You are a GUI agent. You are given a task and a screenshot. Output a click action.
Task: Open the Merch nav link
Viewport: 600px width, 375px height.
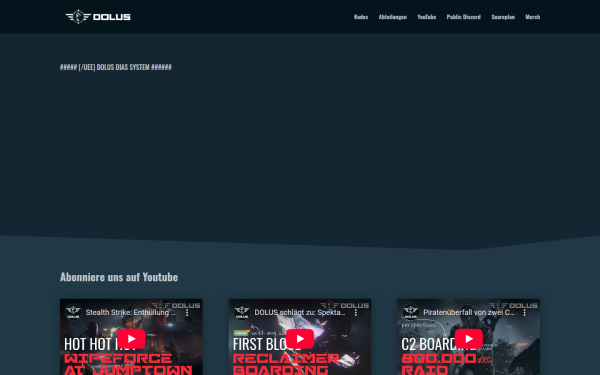[533, 17]
